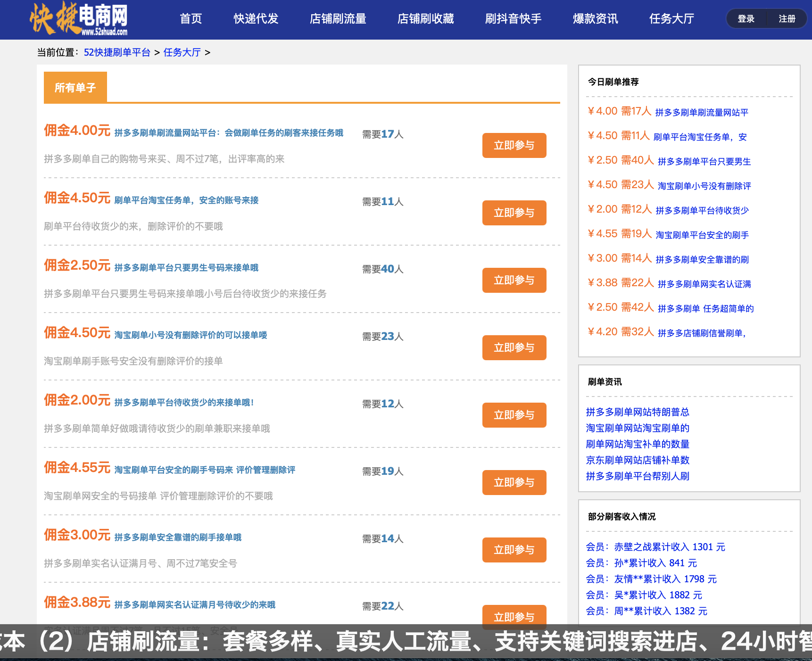Screen dimensions: 812x661
Task: Open sidebar recommendation 淘宝刷单小号没有删除评
Action: [704, 186]
